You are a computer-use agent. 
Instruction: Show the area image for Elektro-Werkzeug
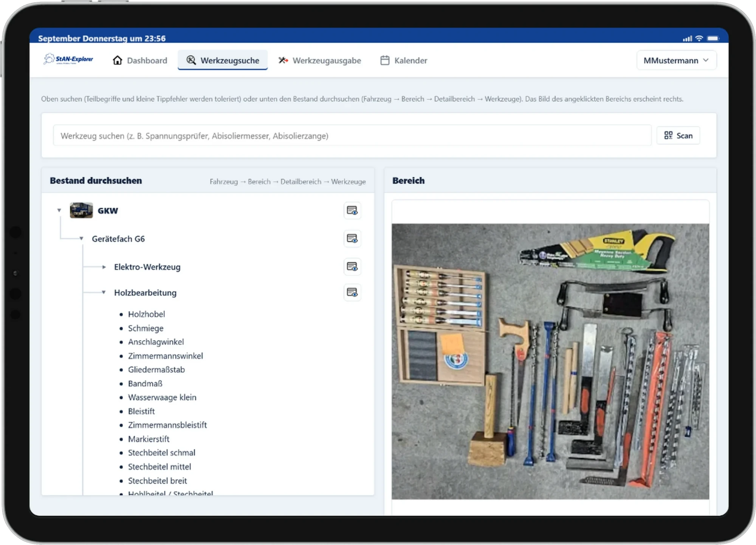352,267
